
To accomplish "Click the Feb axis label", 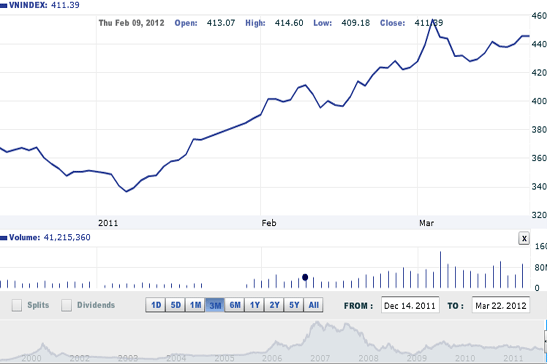I will pos(269,223).
